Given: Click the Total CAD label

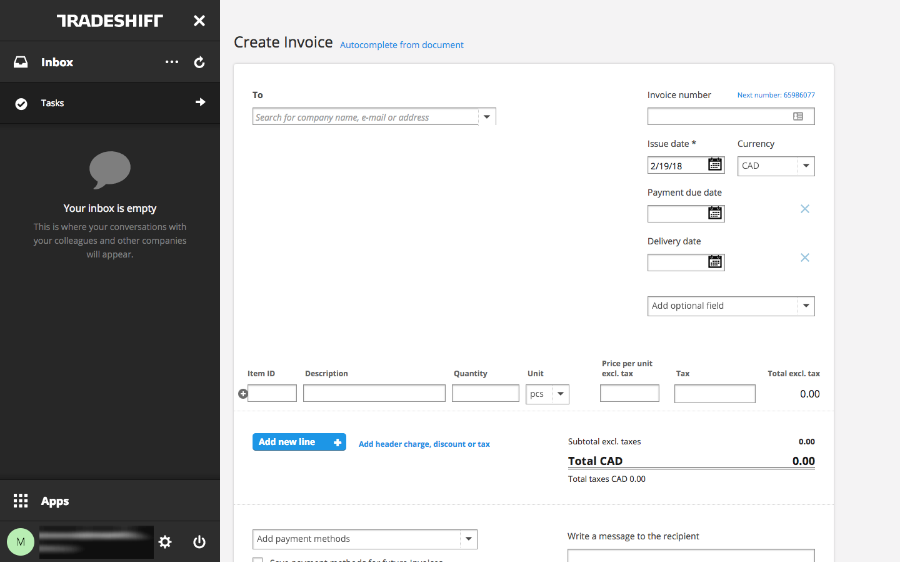Looking at the screenshot, I should [595, 461].
